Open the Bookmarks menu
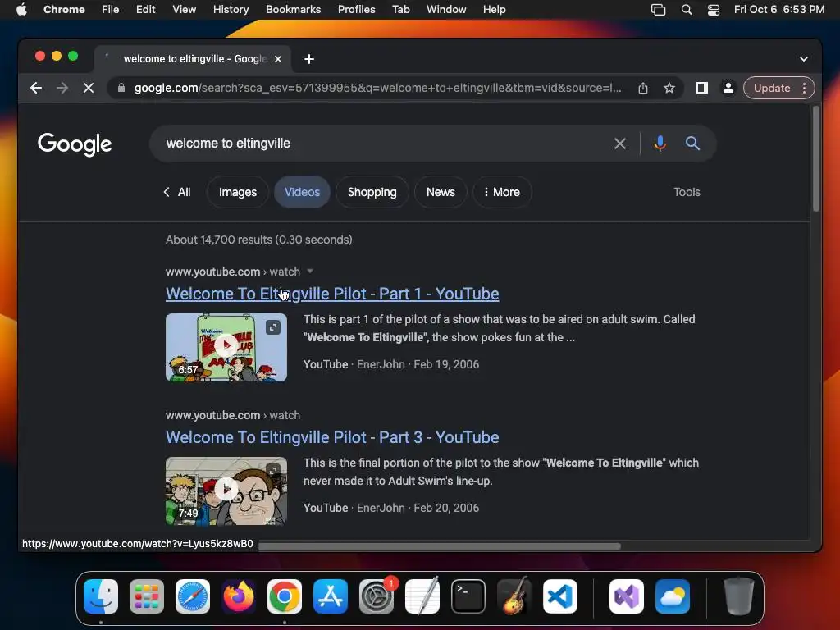This screenshot has width=840, height=630. click(293, 10)
